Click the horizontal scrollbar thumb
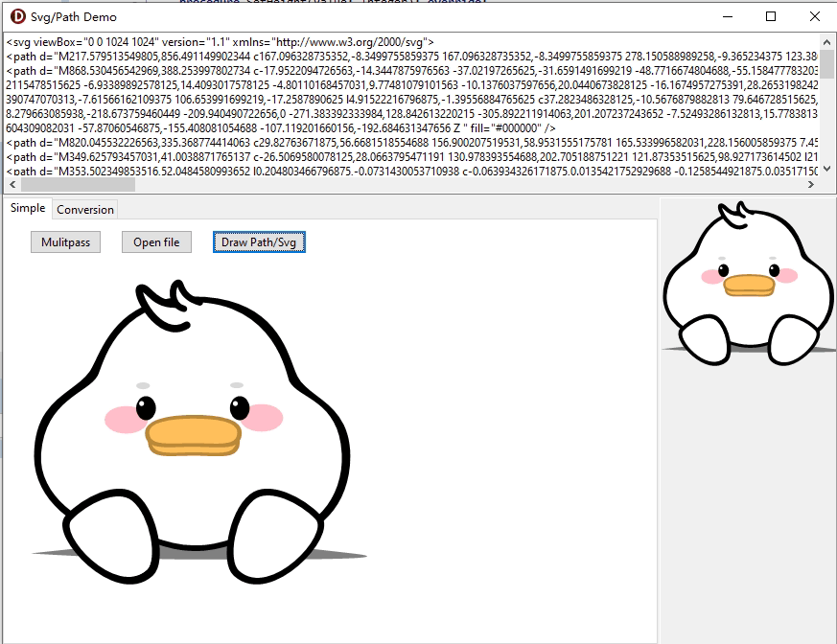 click(78, 185)
